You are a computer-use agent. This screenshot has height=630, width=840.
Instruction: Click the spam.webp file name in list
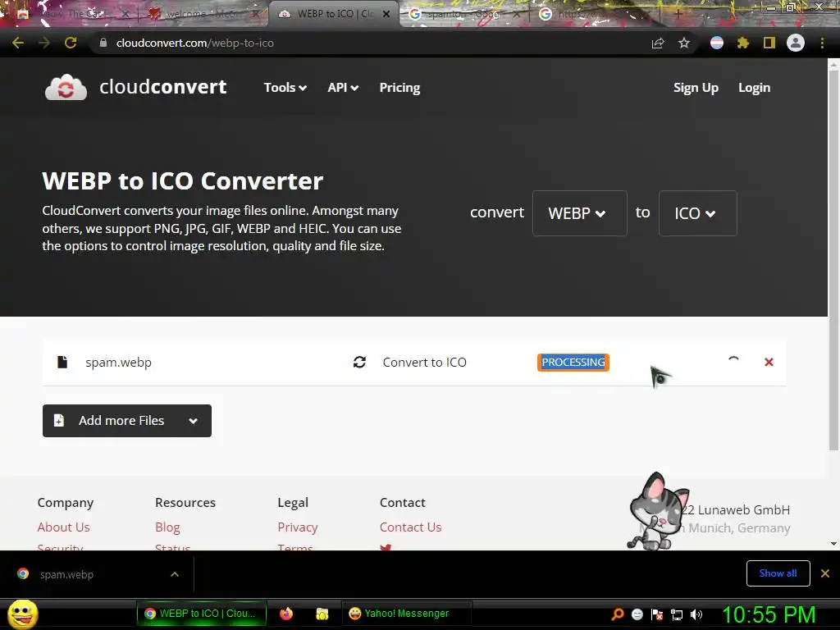(x=118, y=362)
